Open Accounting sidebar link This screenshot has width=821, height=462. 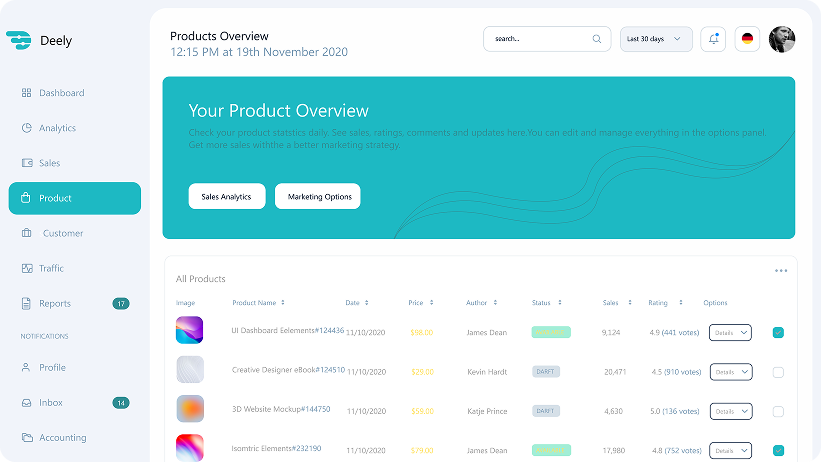tap(63, 437)
